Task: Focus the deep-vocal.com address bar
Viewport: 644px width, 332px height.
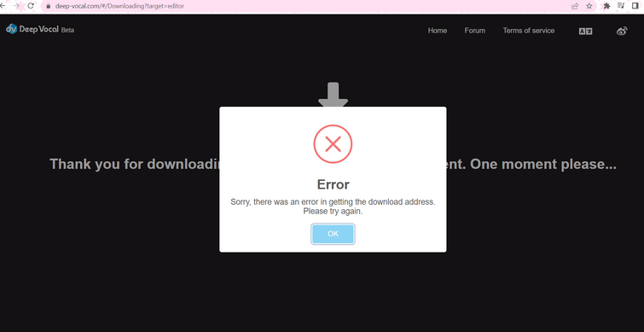Action: point(308,6)
